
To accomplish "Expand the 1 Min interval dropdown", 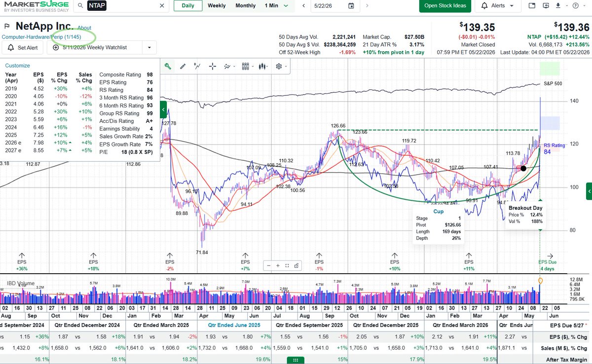I will 286,6.
